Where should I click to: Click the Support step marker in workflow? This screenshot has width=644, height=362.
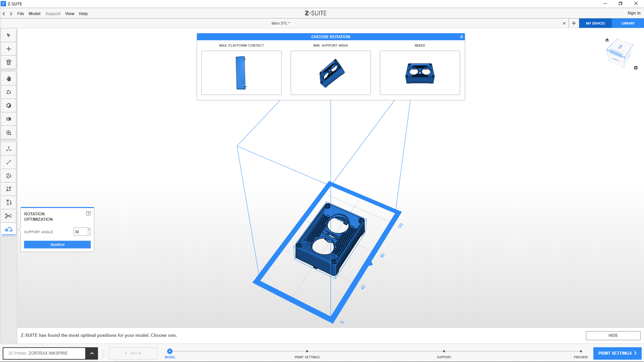(444, 352)
